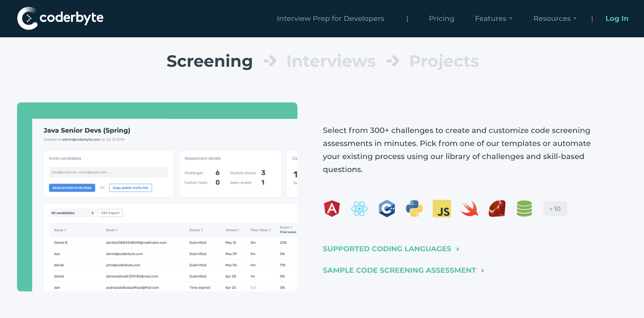Viewport: 644px width, 318px height.
Task: Expand the Resources dropdown menu
Action: click(555, 19)
